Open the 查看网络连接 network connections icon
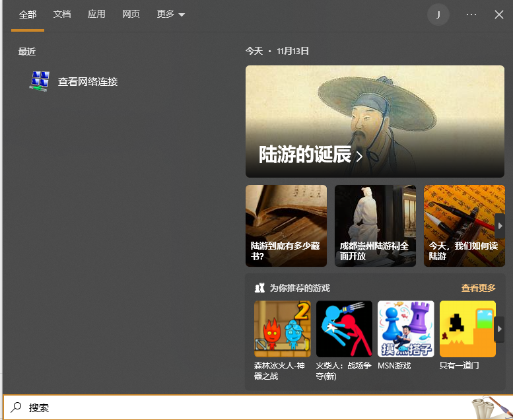The image size is (513, 420). click(40, 81)
